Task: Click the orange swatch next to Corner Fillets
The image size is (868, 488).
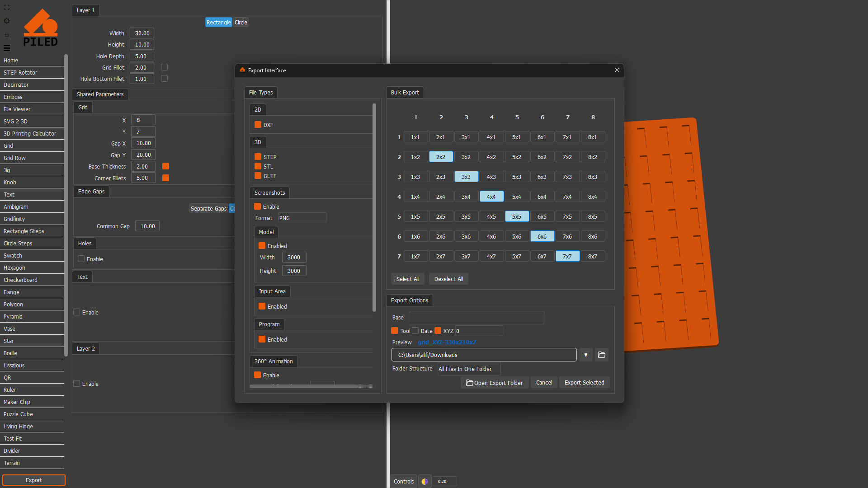Action: 165,178
